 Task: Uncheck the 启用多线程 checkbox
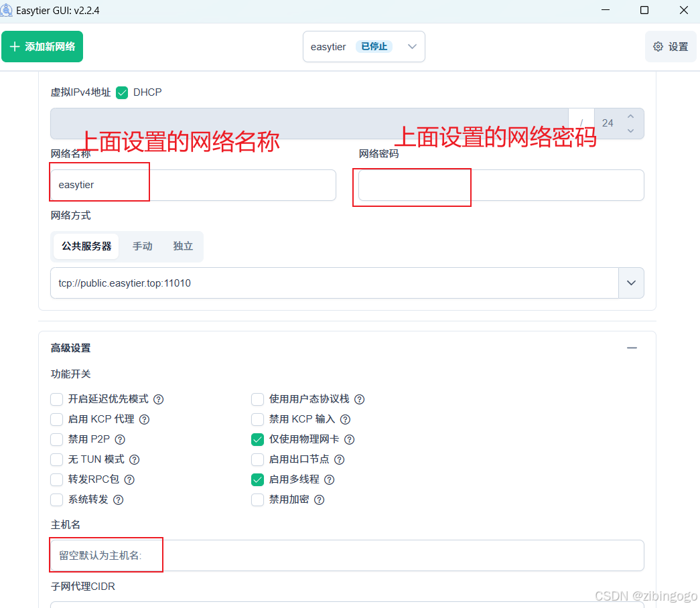(x=258, y=479)
